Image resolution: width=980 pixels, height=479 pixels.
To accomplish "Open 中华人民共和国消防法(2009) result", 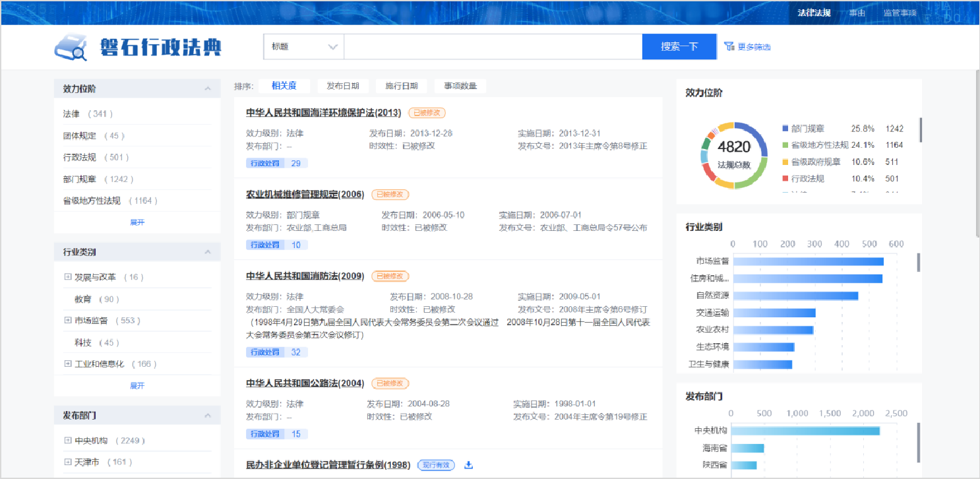I will pos(305,276).
